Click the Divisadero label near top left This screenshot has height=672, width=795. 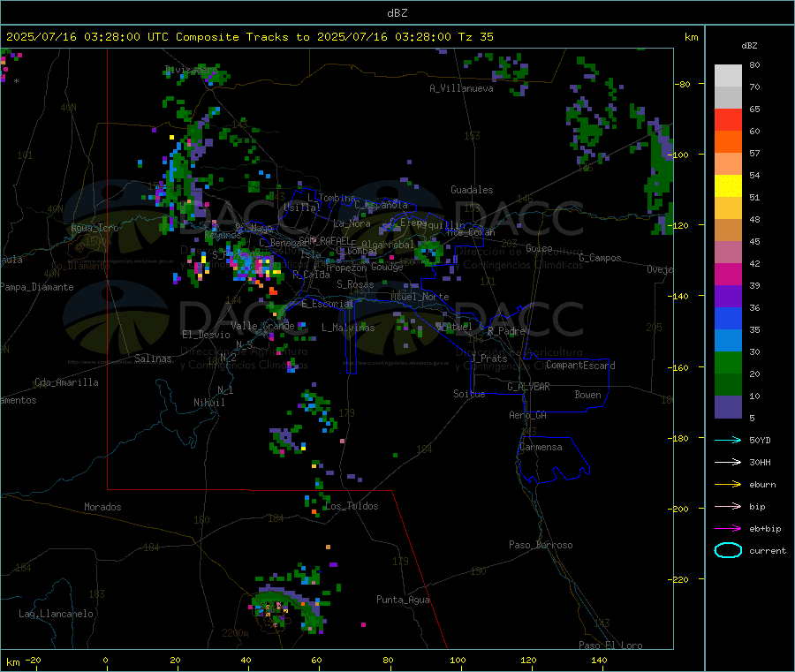pyautogui.click(x=191, y=70)
